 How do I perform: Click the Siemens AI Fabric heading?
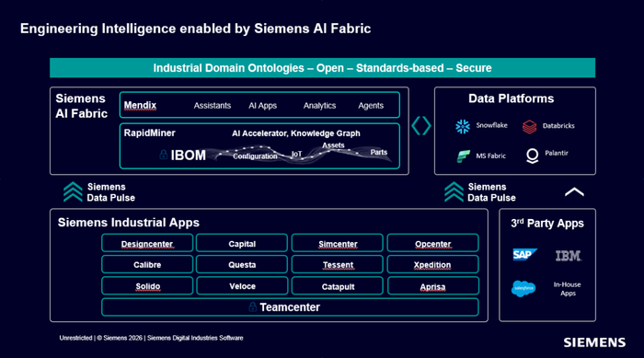point(81,106)
